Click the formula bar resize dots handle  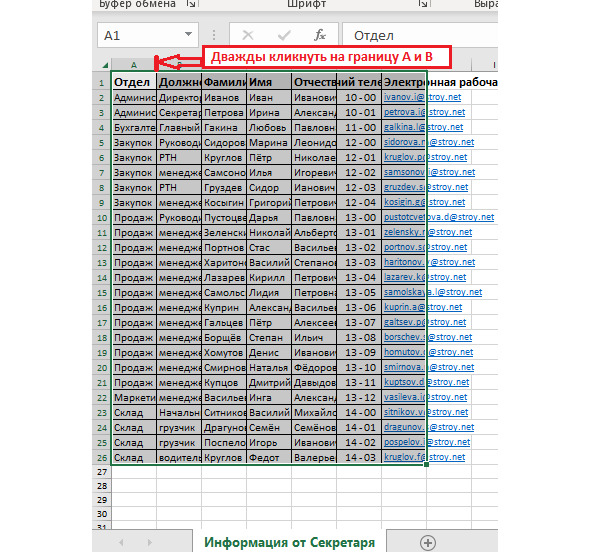pyautogui.click(x=214, y=35)
